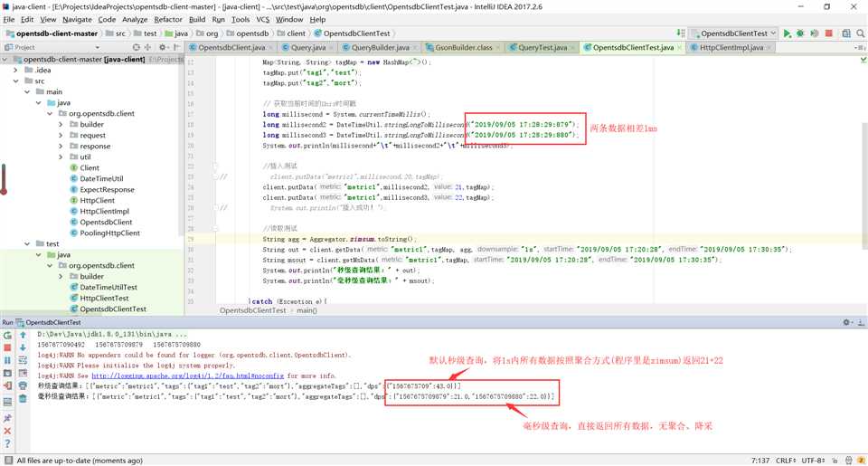Close the Query.java tab
The width and height of the screenshot is (868, 466).
[331, 48]
